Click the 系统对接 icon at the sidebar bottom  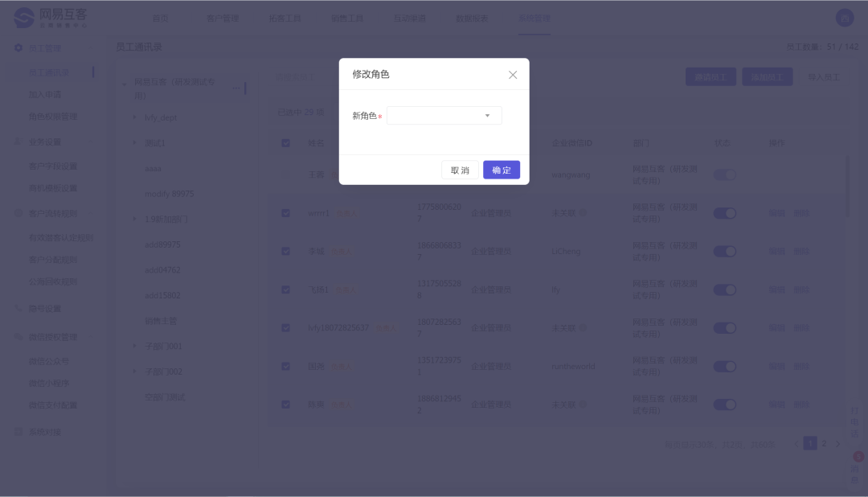[x=18, y=431]
